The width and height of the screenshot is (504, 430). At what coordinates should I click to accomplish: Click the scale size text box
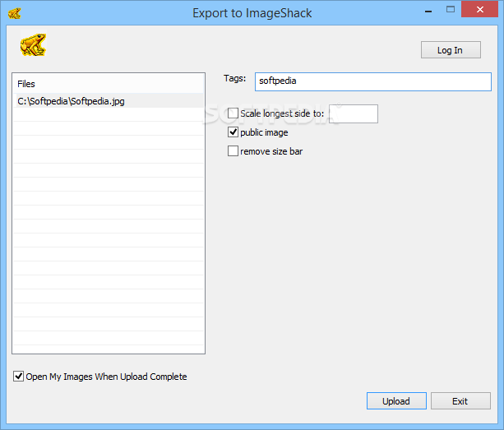pos(354,113)
